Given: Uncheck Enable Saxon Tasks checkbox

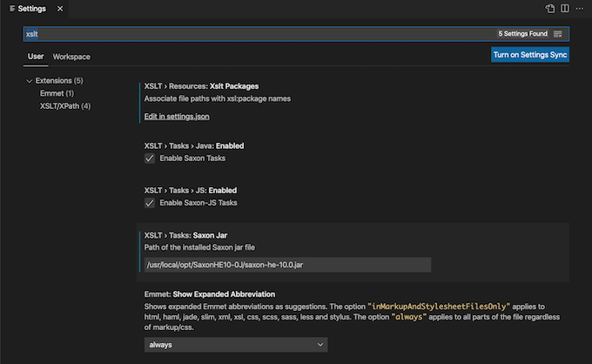Looking at the screenshot, I should click(x=150, y=159).
